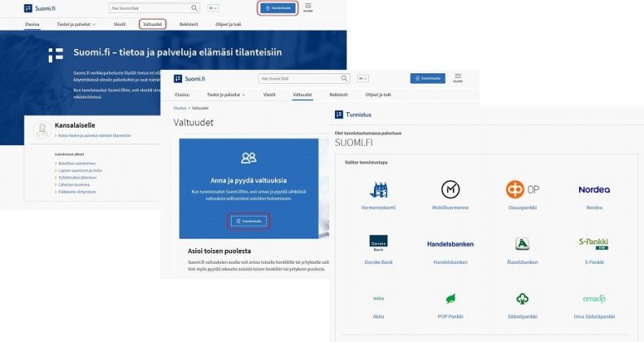
Task: Open the last link in the Luetuimmat aiheet list
Action: point(76,191)
